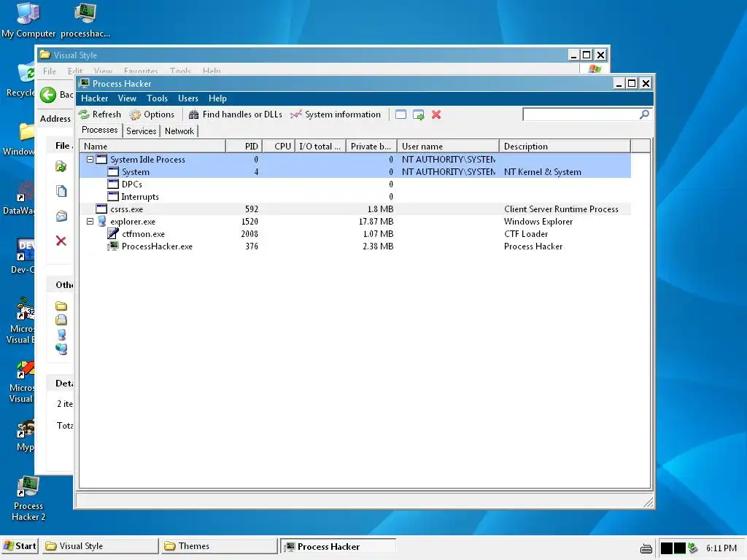The height and width of the screenshot is (560, 747).
Task: Sort by User name column header
Action: 449,146
